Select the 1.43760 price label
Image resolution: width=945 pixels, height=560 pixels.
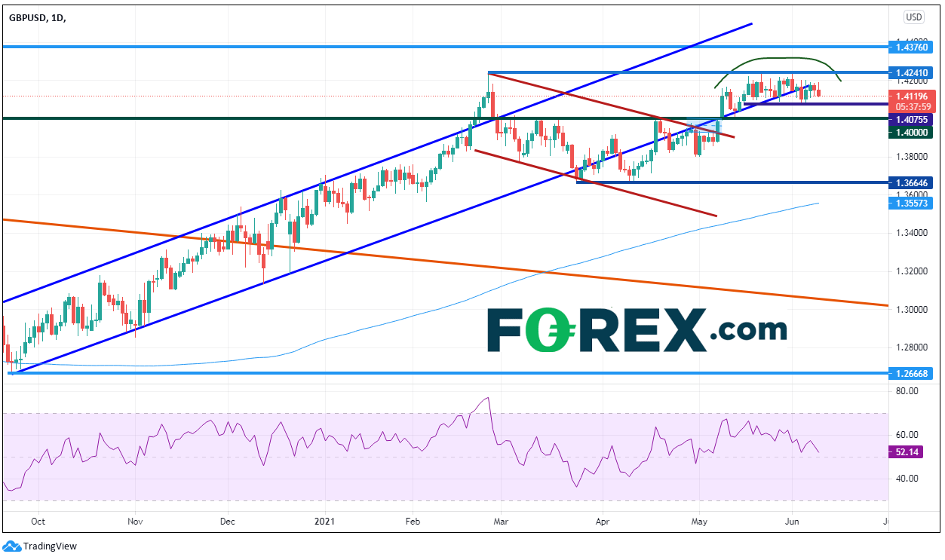point(912,47)
